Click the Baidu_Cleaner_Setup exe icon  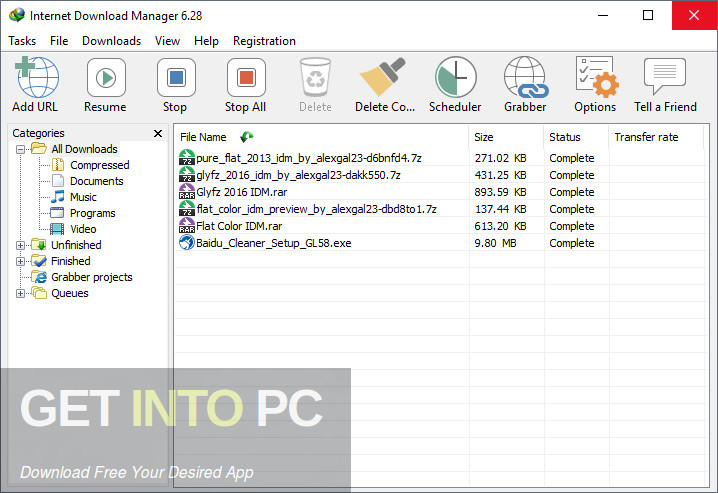(187, 242)
